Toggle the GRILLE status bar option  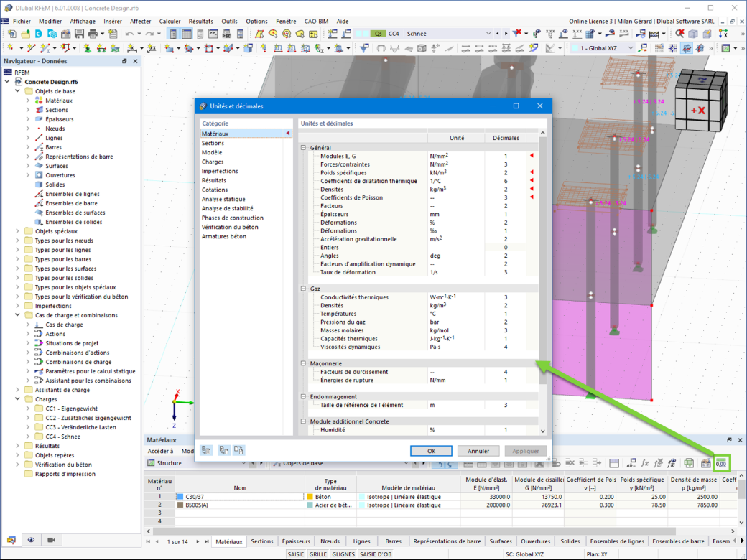(x=317, y=554)
